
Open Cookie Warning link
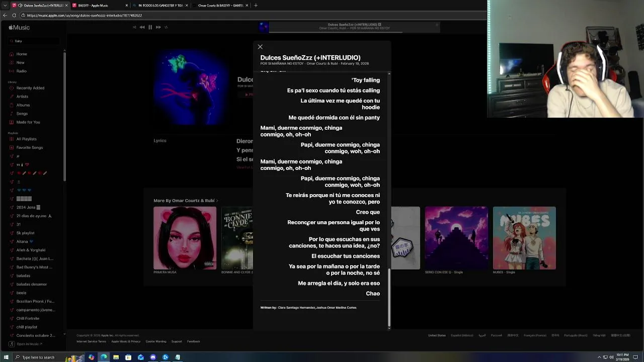click(x=156, y=341)
